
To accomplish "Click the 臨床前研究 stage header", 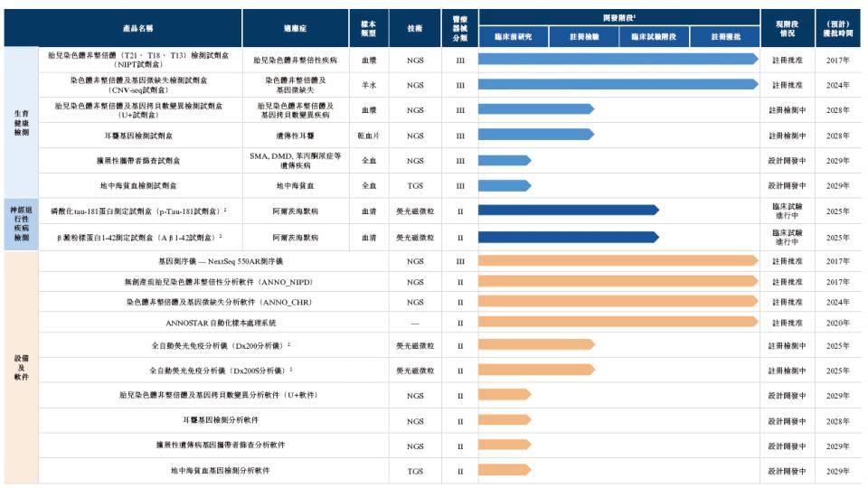I will [x=514, y=37].
